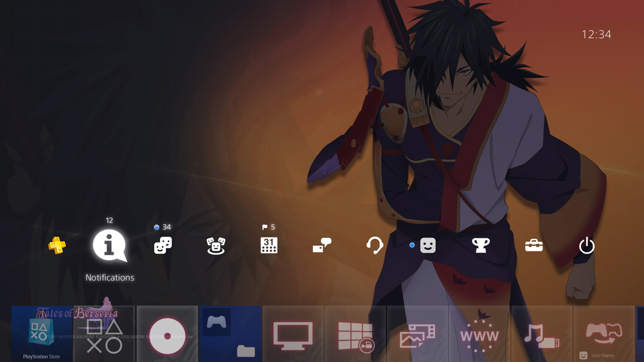Open the USB Music Player tile
The width and height of the screenshot is (644, 362).
(542, 334)
